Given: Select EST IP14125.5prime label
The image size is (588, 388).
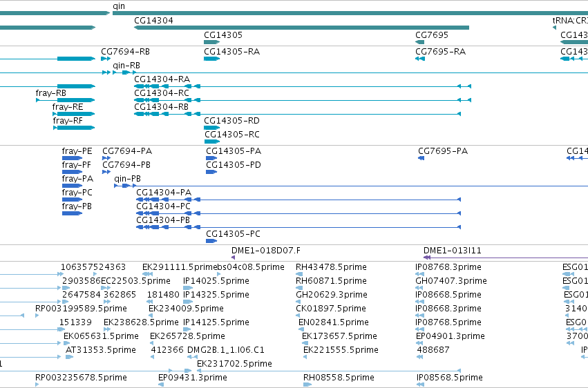Looking at the screenshot, I should click(216, 322).
